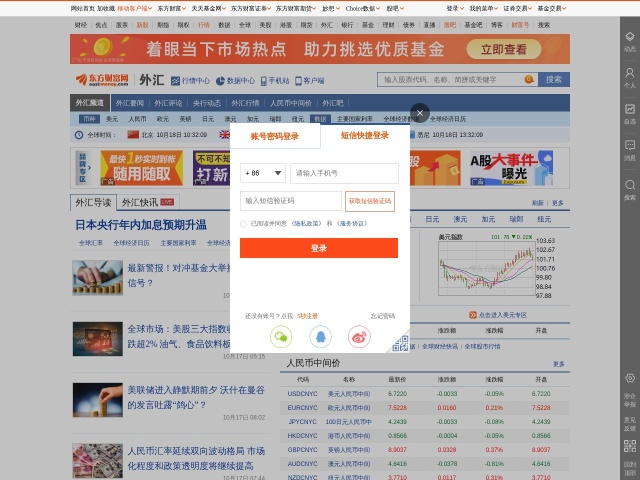Close the login popup with the X

(x=420, y=113)
